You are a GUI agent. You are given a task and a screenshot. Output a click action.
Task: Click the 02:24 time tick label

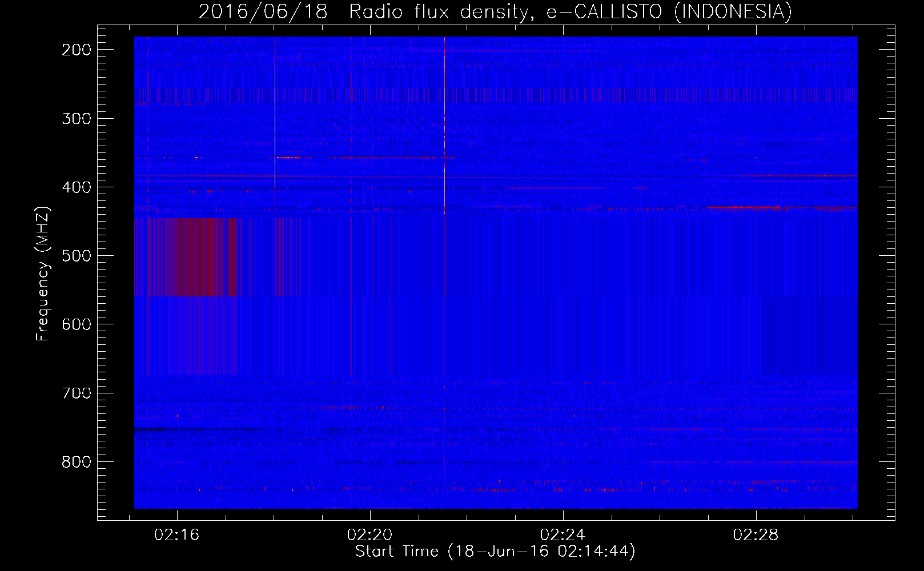pyautogui.click(x=563, y=534)
